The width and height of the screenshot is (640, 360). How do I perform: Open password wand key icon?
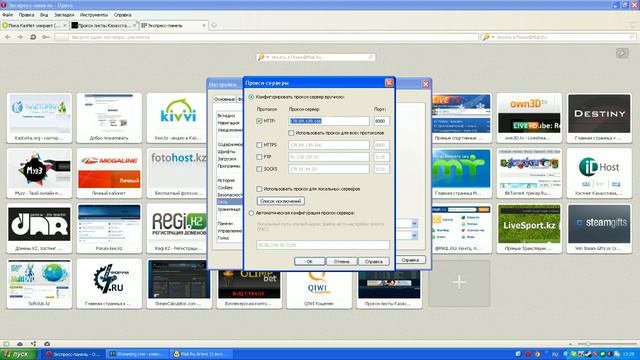click(46, 37)
